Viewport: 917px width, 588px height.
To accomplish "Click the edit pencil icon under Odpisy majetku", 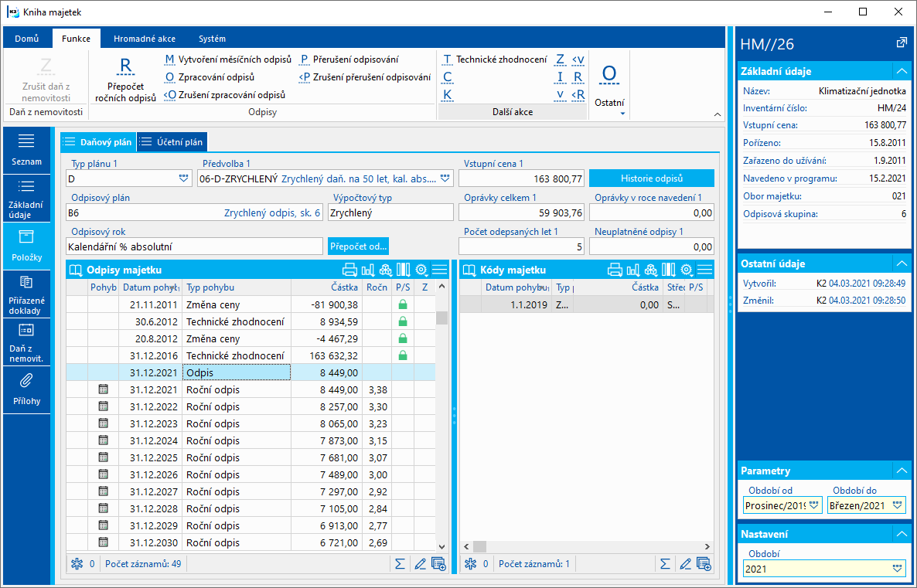I will (x=420, y=564).
